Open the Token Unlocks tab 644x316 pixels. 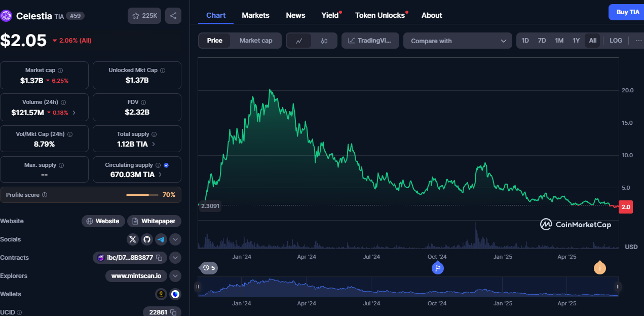pos(380,15)
